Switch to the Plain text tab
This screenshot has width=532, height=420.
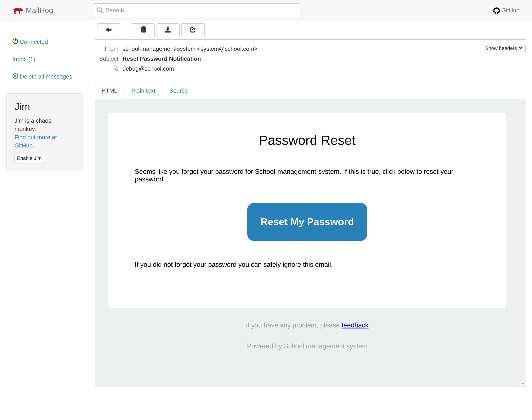tap(143, 91)
